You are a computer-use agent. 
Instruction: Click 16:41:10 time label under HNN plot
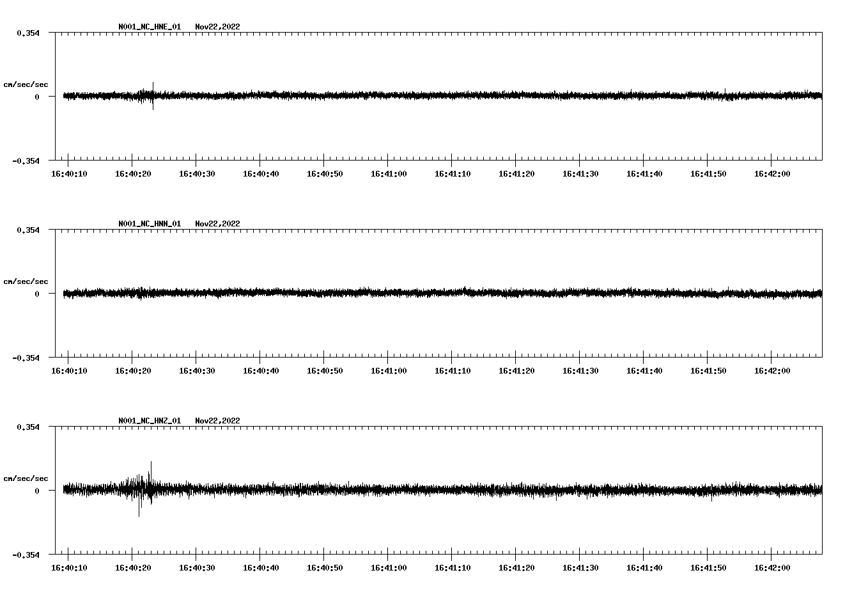pyautogui.click(x=453, y=371)
